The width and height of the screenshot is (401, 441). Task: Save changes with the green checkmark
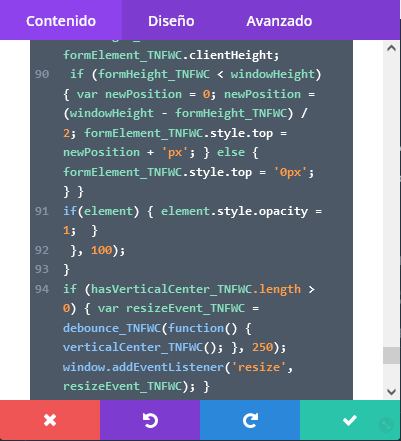[x=350, y=420]
